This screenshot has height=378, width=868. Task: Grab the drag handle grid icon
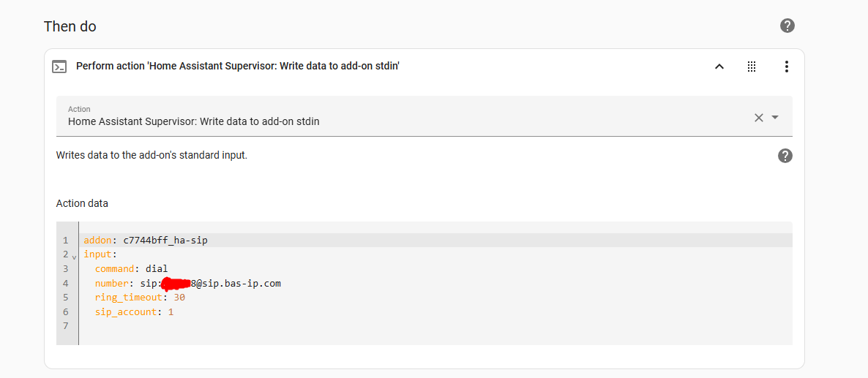[751, 67]
